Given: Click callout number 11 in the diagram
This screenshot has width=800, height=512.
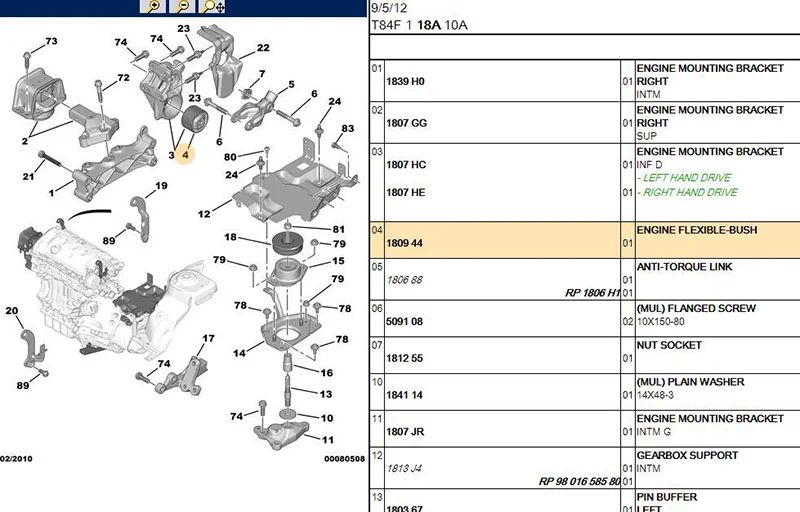Looking at the screenshot, I should (x=328, y=440).
